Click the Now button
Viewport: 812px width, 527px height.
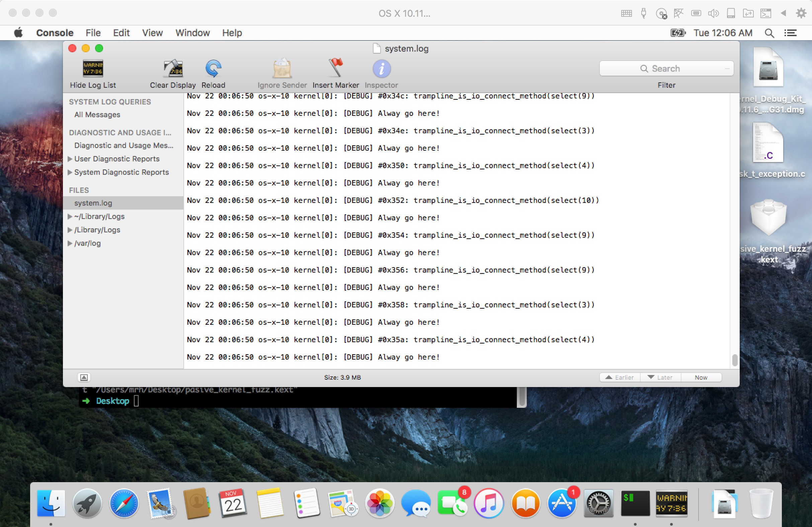pyautogui.click(x=701, y=377)
